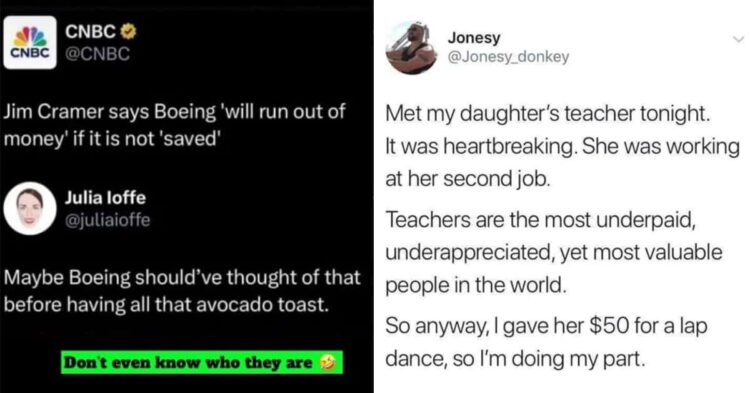The image size is (750, 393).
Task: Click the CNBC gold verified badge
Action: coord(128,32)
